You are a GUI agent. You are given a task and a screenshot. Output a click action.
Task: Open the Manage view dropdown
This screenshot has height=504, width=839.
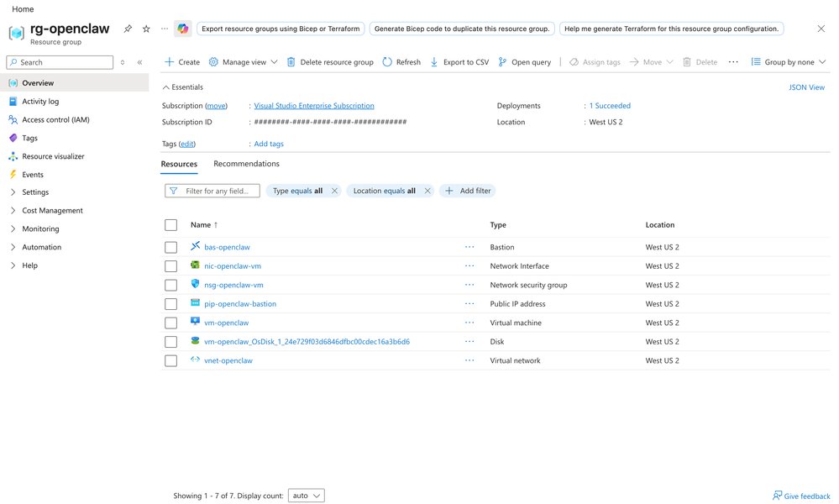coord(243,61)
